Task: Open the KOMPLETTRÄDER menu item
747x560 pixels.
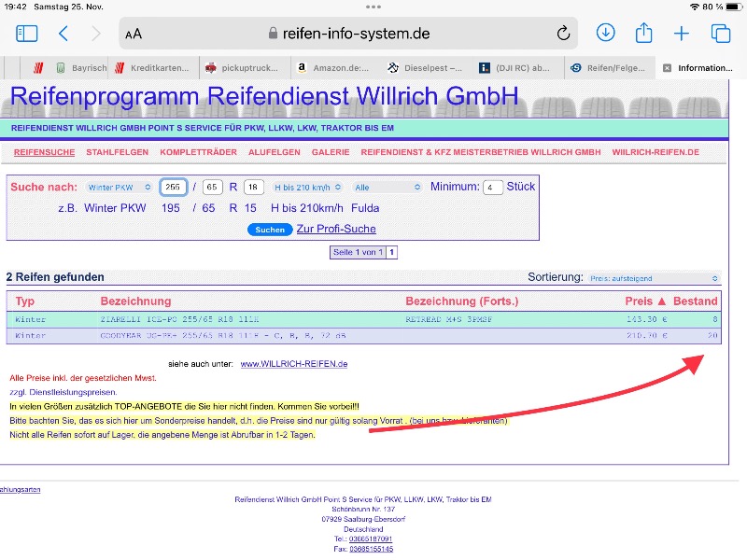Action: click(198, 152)
